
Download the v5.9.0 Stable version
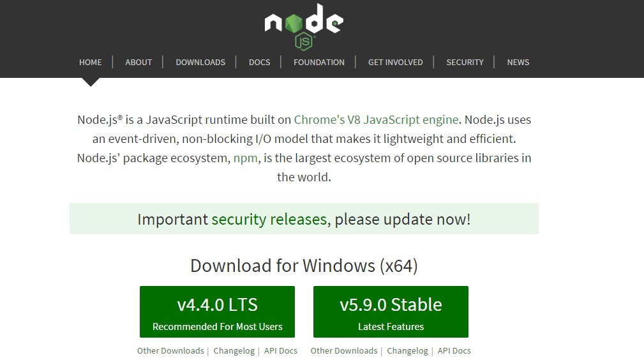click(391, 312)
